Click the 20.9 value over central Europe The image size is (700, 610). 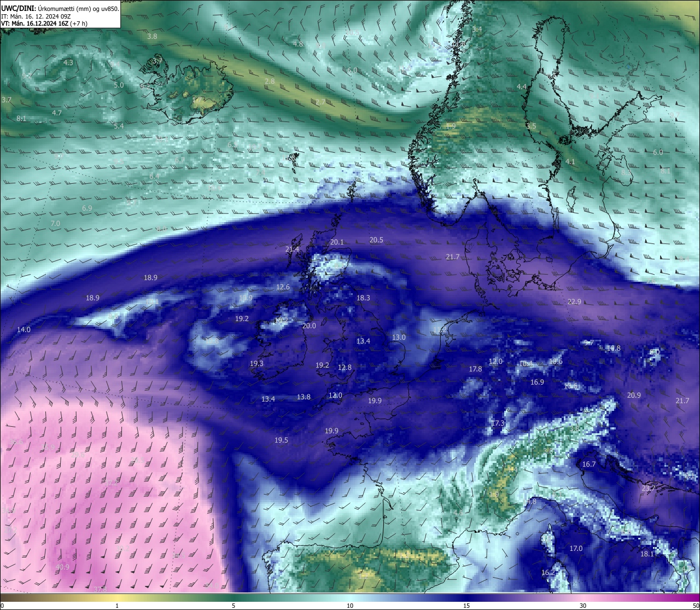(634, 396)
